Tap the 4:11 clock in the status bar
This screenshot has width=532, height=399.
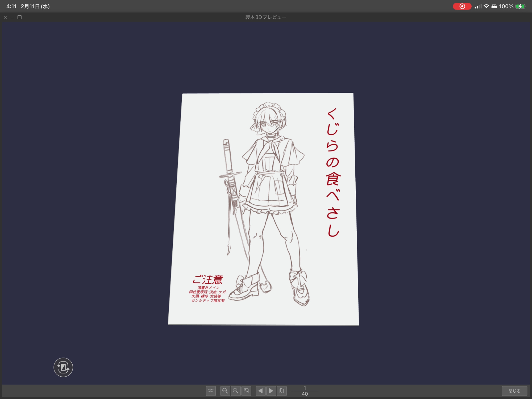click(11, 6)
